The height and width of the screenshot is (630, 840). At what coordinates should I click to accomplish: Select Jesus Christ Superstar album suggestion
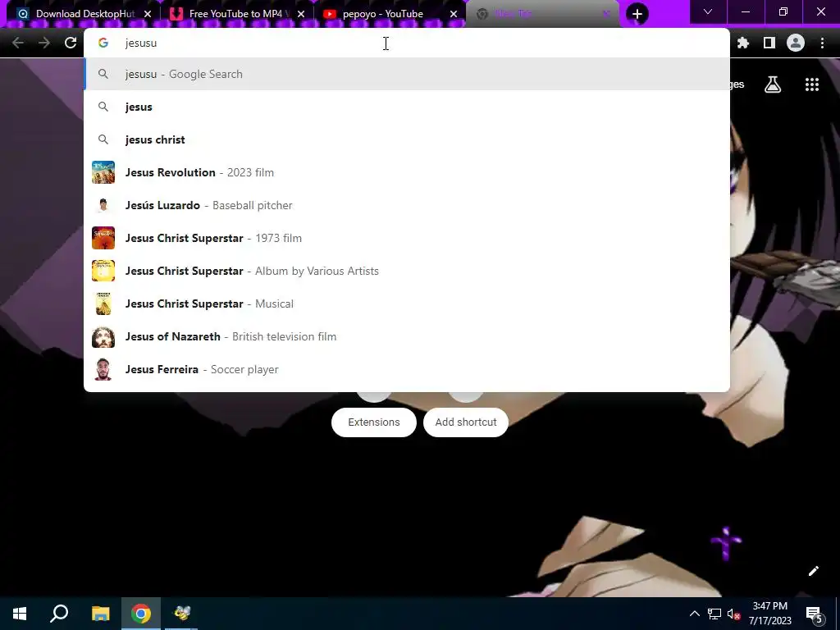point(407,271)
